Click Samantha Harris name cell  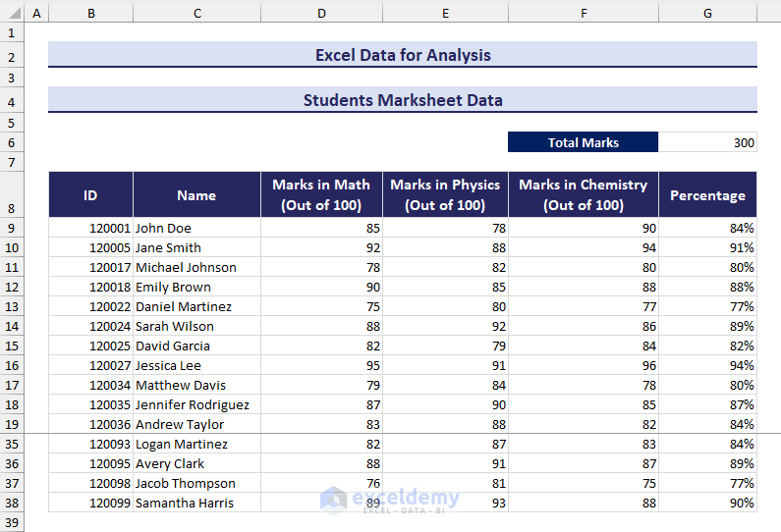pyautogui.click(x=196, y=503)
